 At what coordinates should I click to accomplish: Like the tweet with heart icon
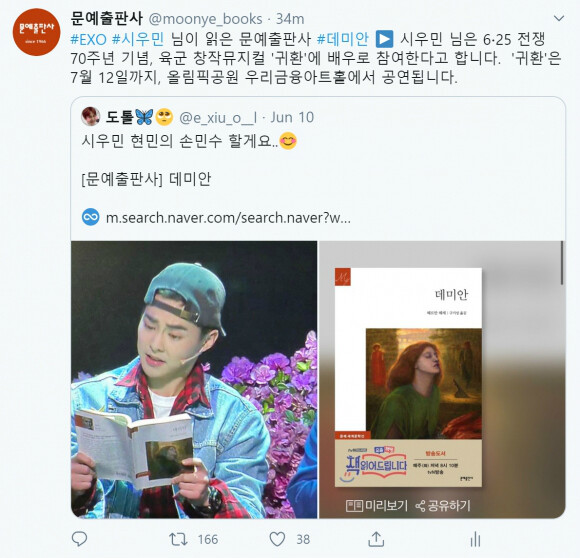click(x=277, y=539)
